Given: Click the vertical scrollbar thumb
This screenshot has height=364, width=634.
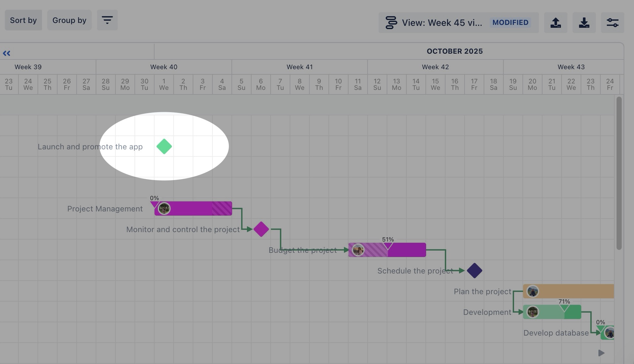Looking at the screenshot, I should coord(619,173).
